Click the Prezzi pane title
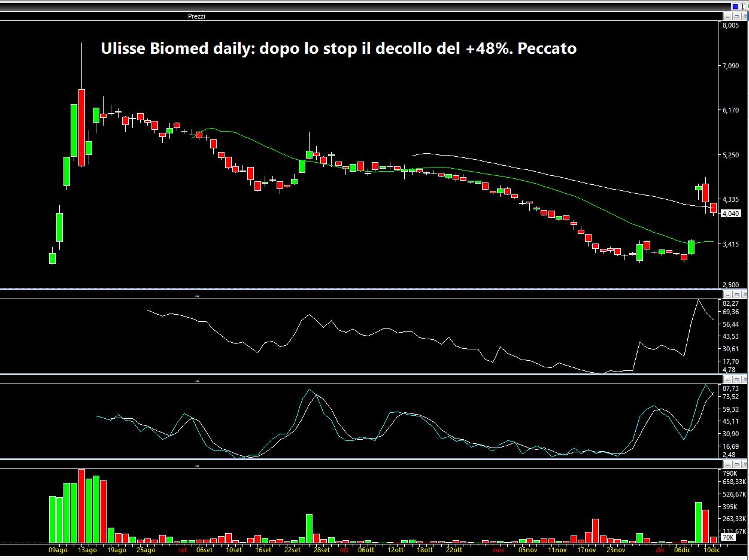 (196, 16)
